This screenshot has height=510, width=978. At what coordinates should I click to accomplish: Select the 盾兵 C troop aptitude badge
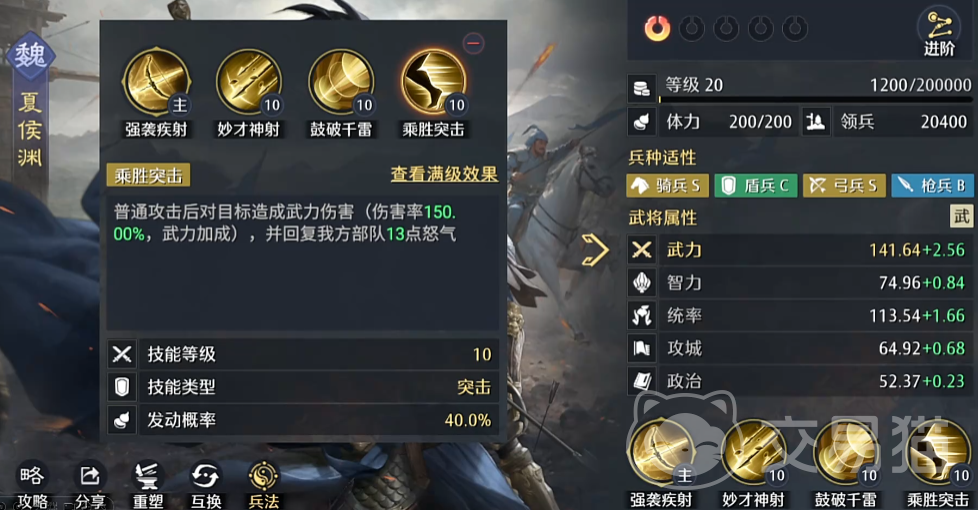coord(755,185)
